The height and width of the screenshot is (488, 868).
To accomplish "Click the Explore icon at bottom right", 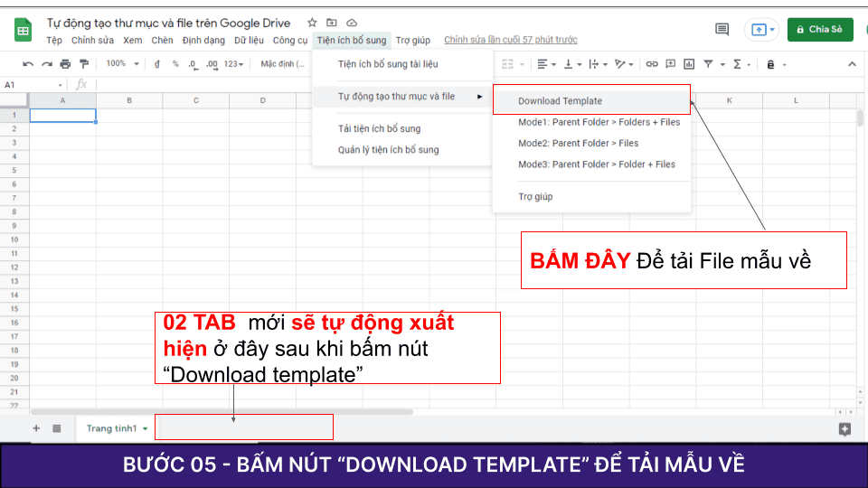I will click(x=844, y=429).
